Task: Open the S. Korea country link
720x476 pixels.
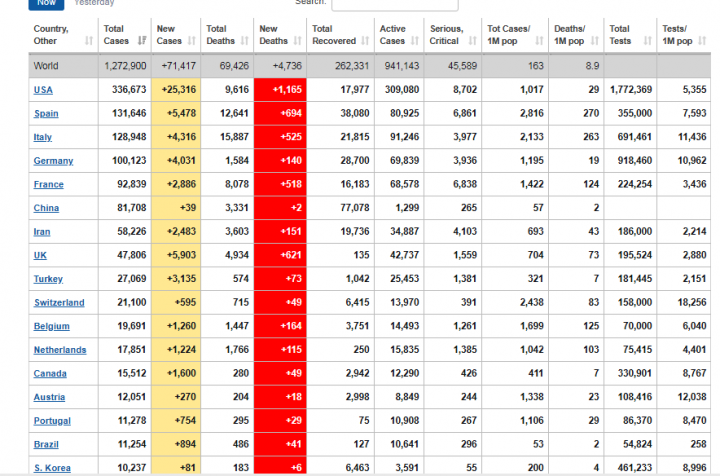Action: coord(52,468)
